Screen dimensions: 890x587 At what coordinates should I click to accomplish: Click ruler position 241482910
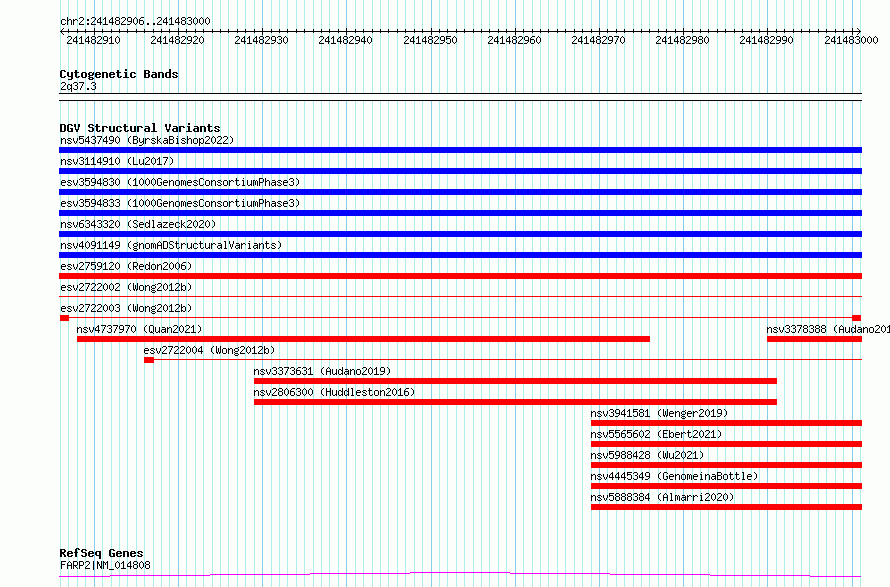93,40
